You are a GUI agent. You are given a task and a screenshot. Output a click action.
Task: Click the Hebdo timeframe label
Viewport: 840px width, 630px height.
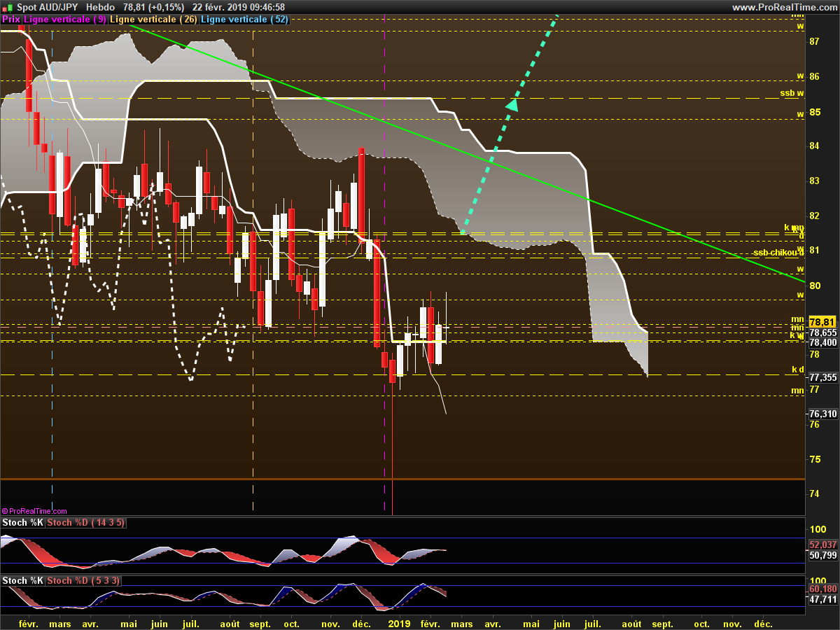point(100,7)
